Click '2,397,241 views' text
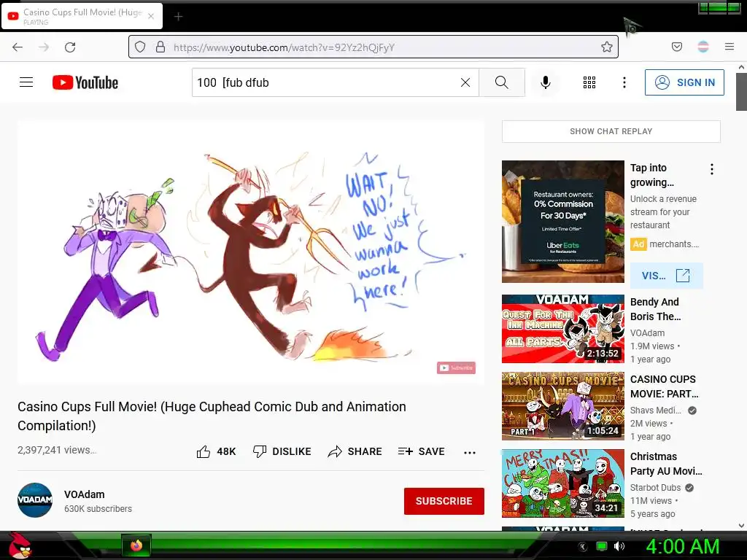Screen dimensions: 747x560 click(57, 450)
